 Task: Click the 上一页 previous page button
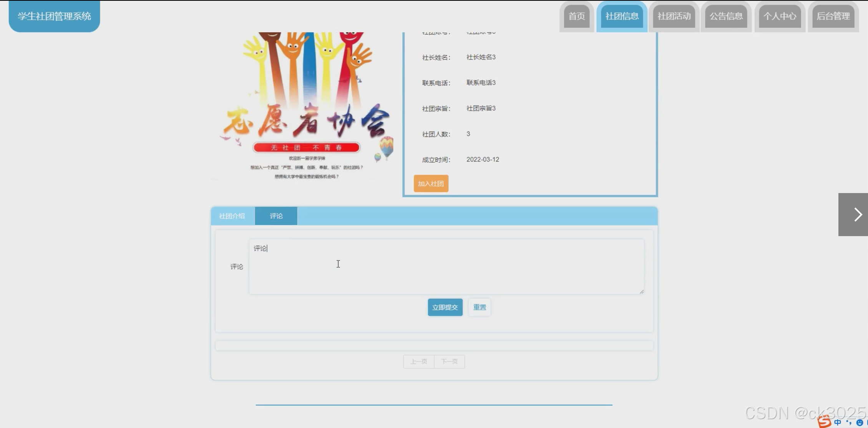pos(418,361)
